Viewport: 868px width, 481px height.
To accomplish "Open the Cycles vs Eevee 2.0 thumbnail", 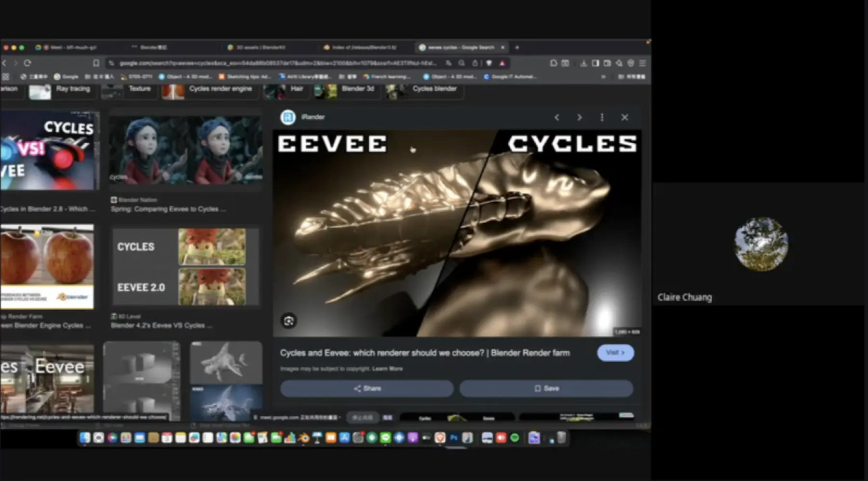I will pos(186,267).
